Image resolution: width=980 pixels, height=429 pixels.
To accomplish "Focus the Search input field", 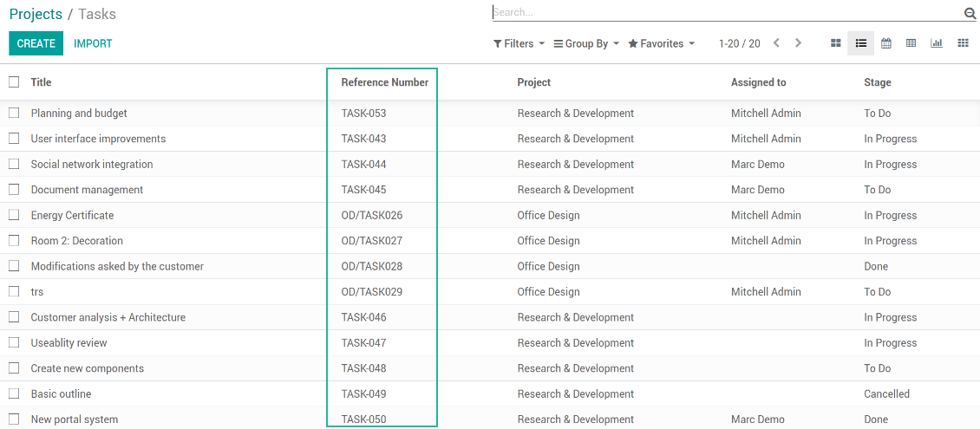I will click(724, 13).
